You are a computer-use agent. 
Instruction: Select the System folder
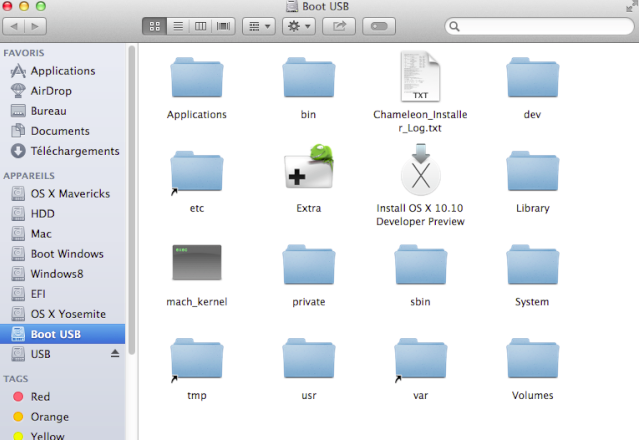click(533, 265)
